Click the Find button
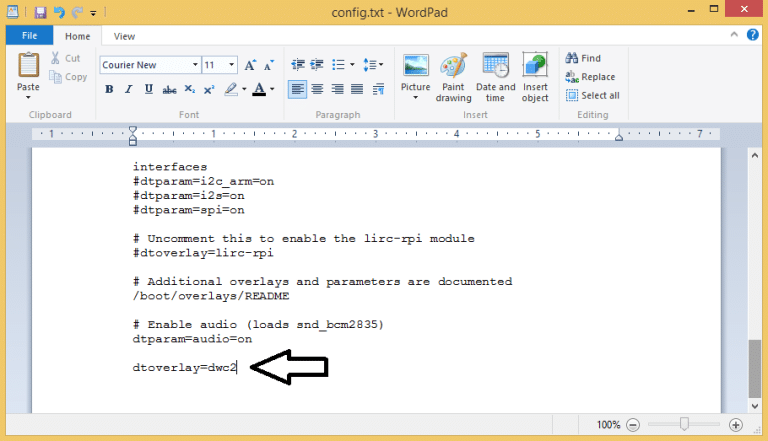The width and height of the screenshot is (768, 441). coord(583,58)
